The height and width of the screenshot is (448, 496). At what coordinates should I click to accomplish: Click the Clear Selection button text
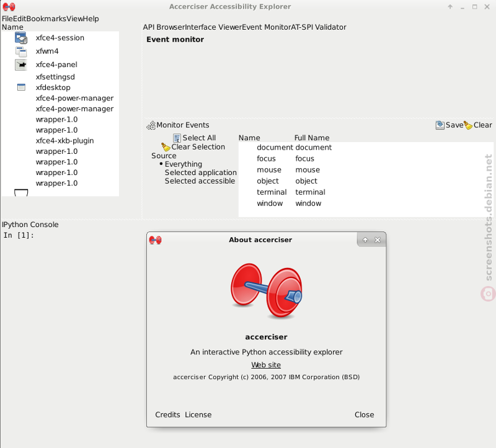point(198,147)
